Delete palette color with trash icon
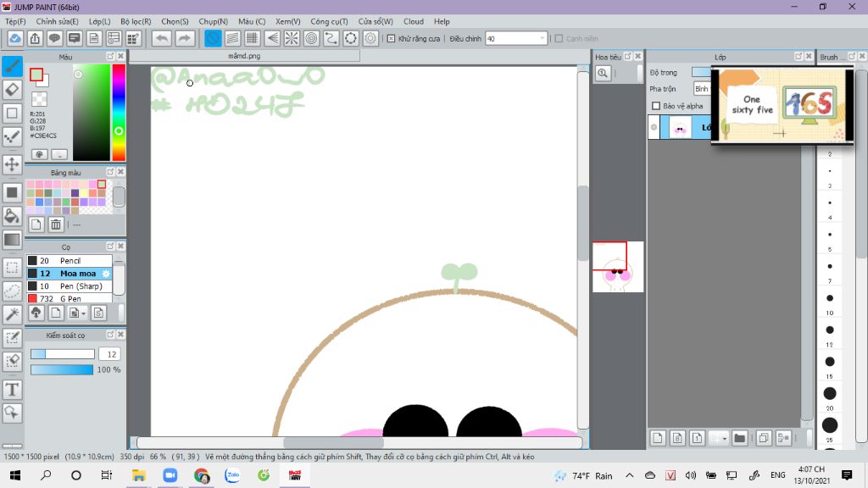 click(x=56, y=224)
